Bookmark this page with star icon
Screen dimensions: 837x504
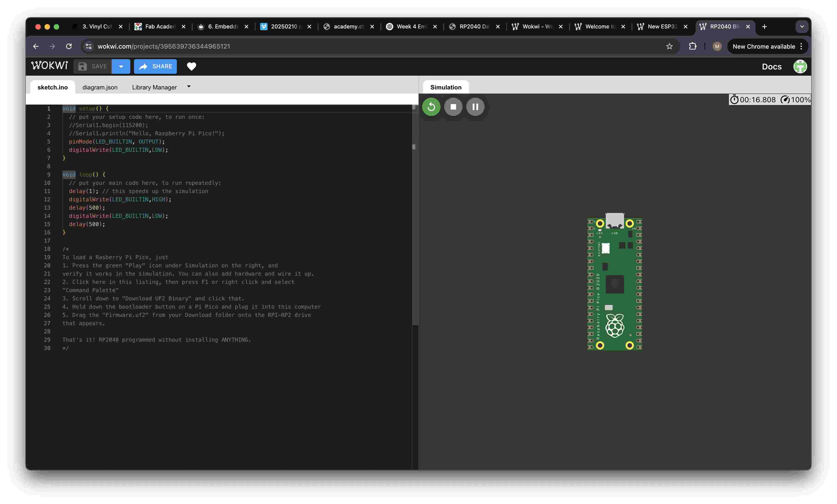(x=669, y=46)
